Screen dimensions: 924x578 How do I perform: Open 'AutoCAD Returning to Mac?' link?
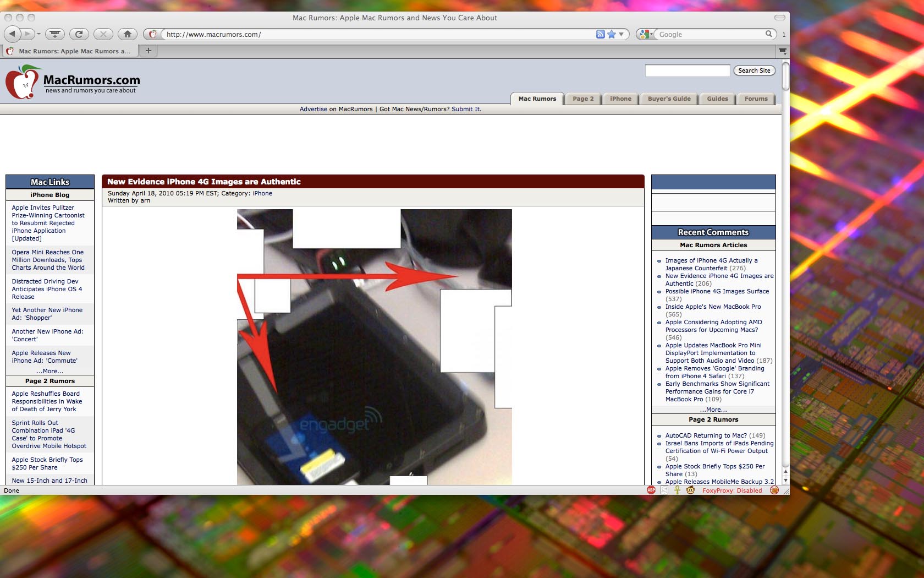pos(706,435)
